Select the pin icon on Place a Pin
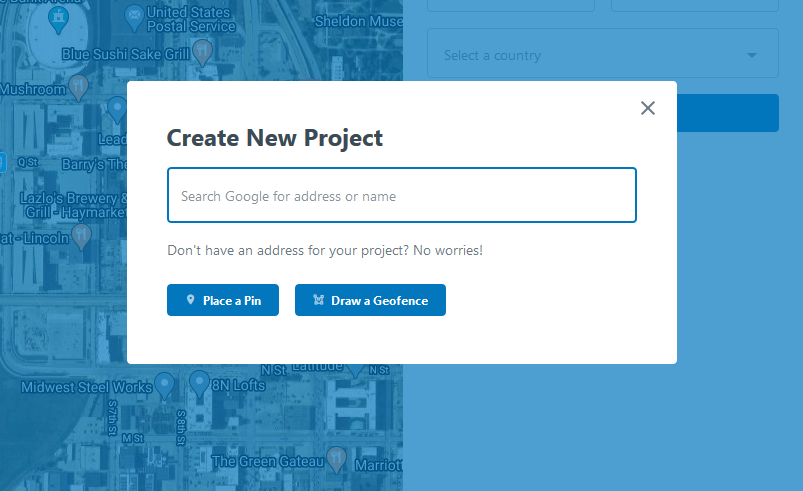The image size is (803, 491). coord(191,300)
